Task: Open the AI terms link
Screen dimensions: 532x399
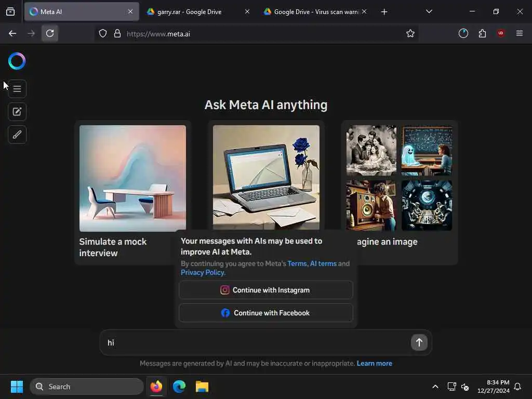Action: click(323, 263)
